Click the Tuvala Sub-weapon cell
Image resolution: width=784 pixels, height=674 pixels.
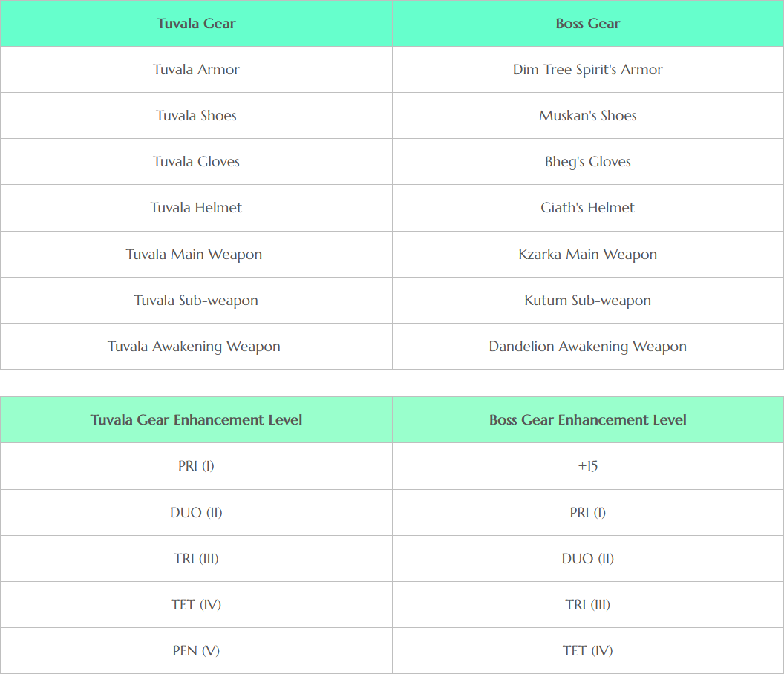tap(196, 301)
